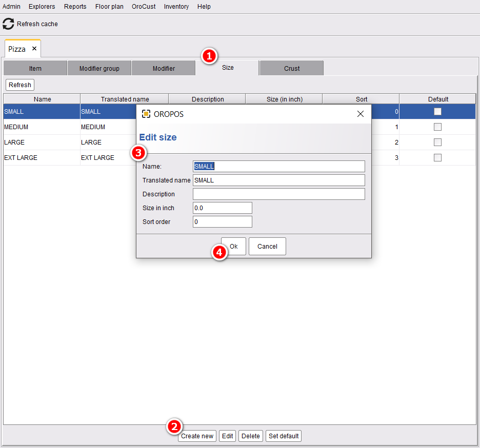The width and height of the screenshot is (480, 448).
Task: Click the OROPOS dialog logo icon
Action: (x=146, y=114)
